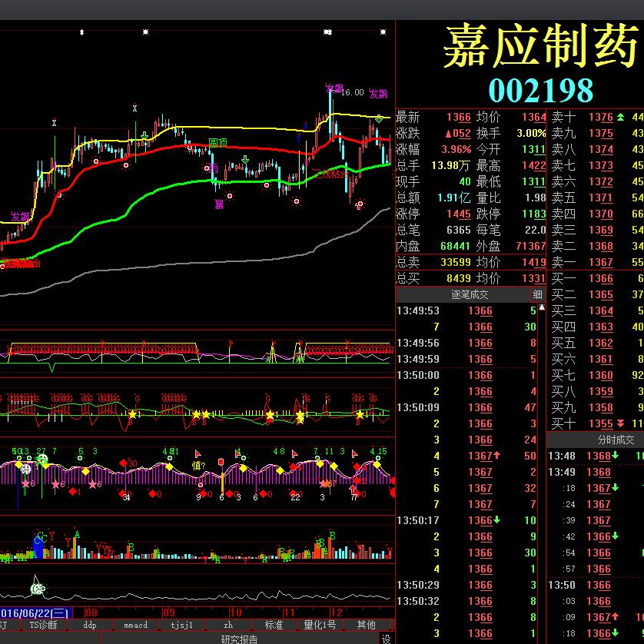This screenshot has height=644, width=644.
Task: Click the 量比 value 1.98
Action: (535, 198)
